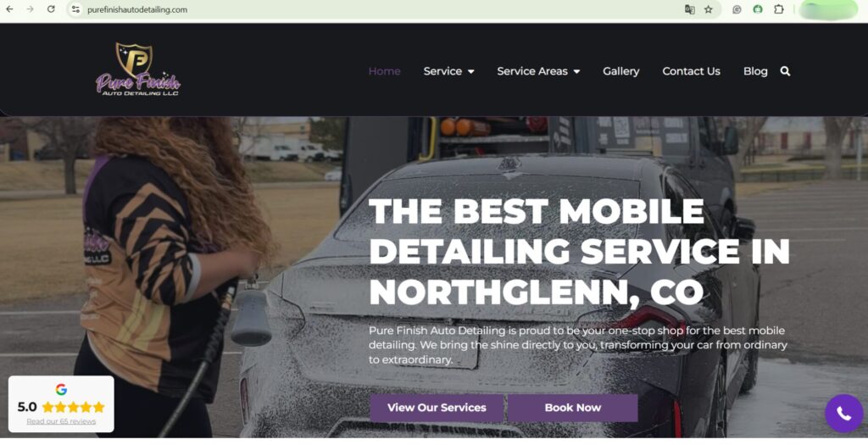Viewport: 868px width, 445px height.
Task: Reload the page with refresh icon
Action: pyautogui.click(x=51, y=9)
